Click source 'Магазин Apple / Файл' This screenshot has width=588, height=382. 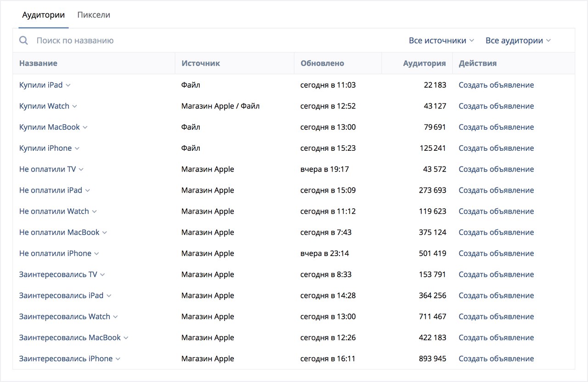click(x=220, y=106)
